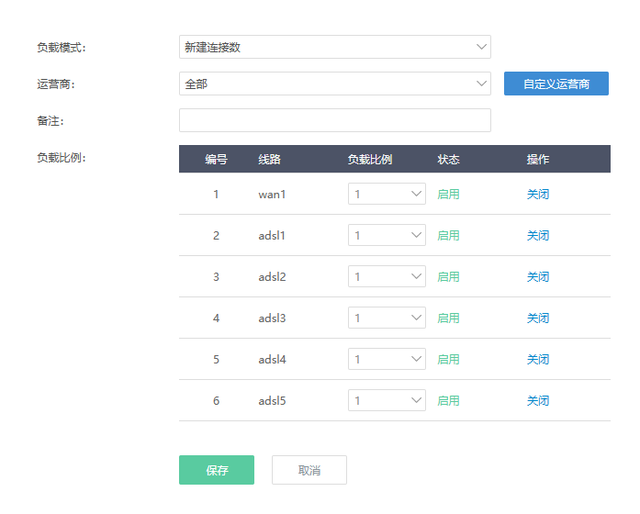Viewport: 640px width, 514px height.
Task: Click 关闭 link for adsl4
Action: [538, 359]
